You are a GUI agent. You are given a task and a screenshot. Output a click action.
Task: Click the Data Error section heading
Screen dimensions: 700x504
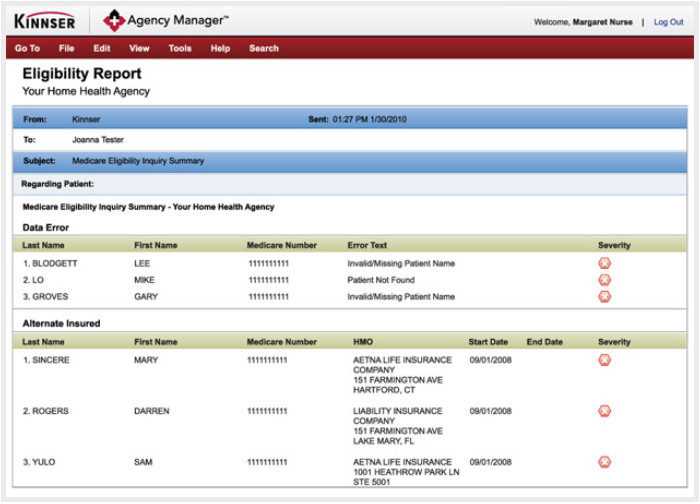(46, 228)
